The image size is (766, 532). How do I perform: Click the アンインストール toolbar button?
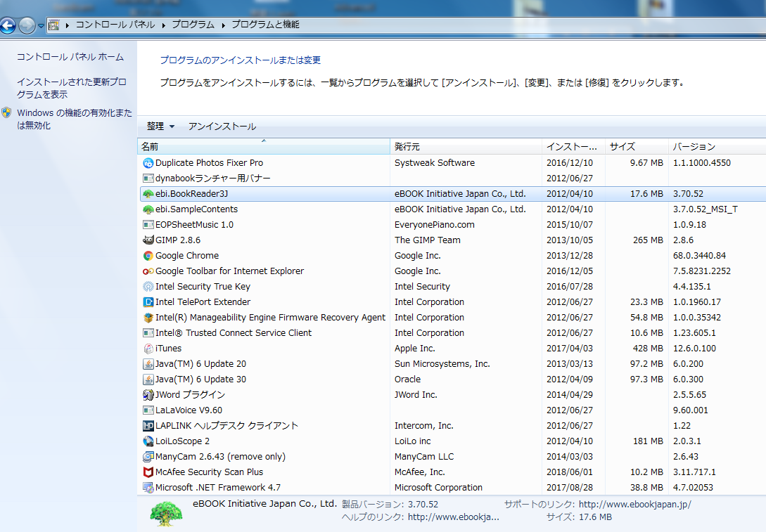(x=222, y=126)
